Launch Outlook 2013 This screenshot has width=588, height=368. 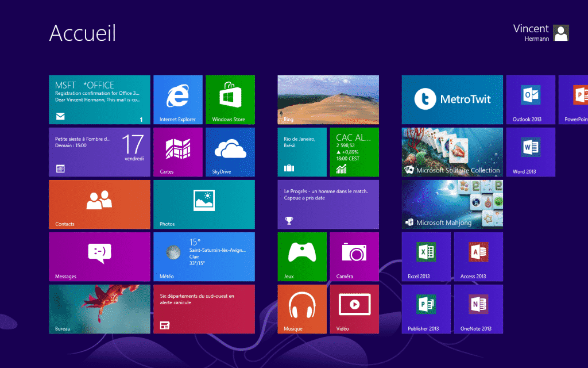530,99
